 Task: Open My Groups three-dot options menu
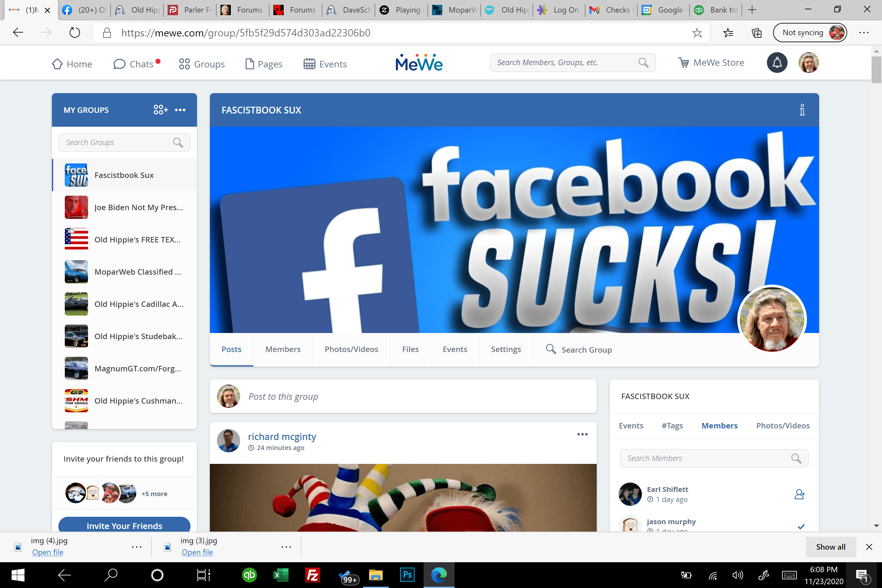tap(181, 110)
